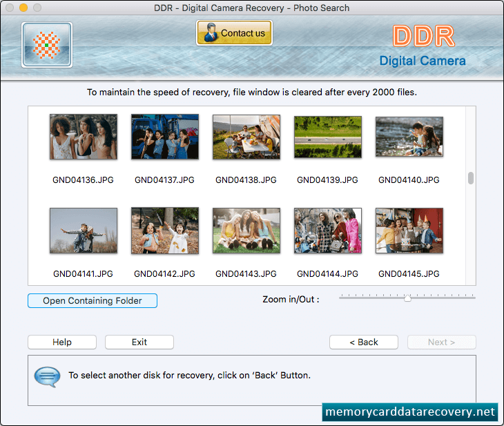Click the file list vertical scrollbar thumb
The image size is (504, 426).
tap(471, 178)
